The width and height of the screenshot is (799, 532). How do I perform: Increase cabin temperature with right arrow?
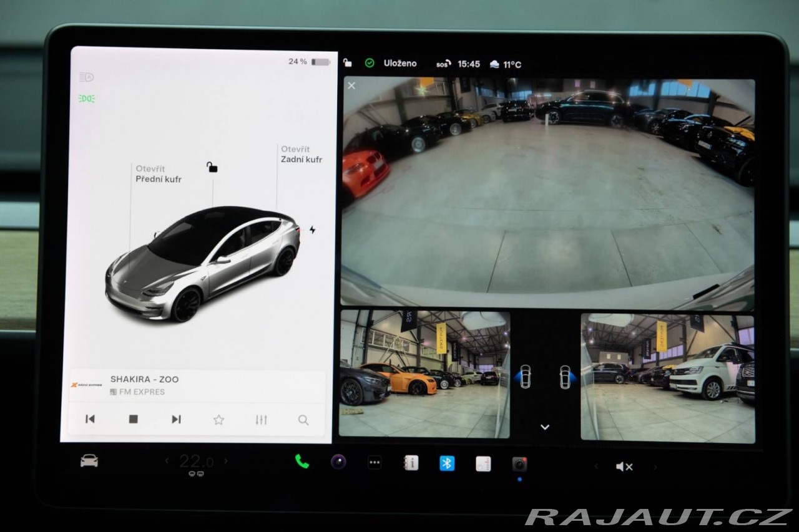(225, 462)
